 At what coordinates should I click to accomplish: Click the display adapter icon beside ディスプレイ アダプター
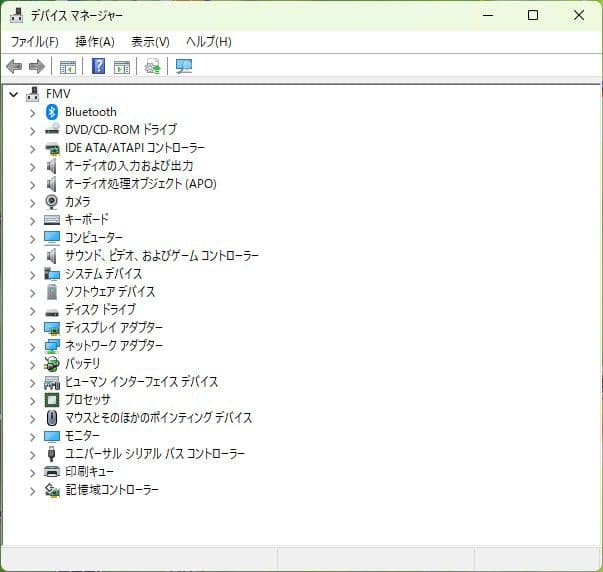52,328
